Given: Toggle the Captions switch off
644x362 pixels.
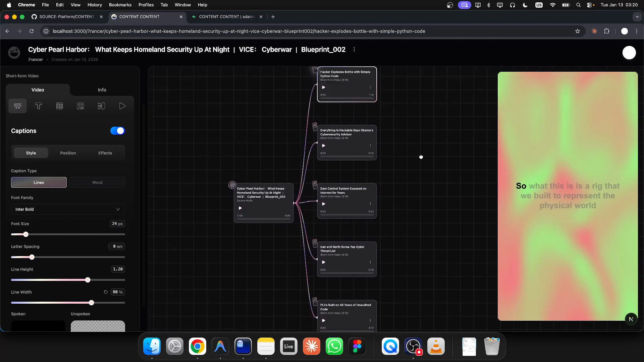Looking at the screenshot, I should click(117, 131).
